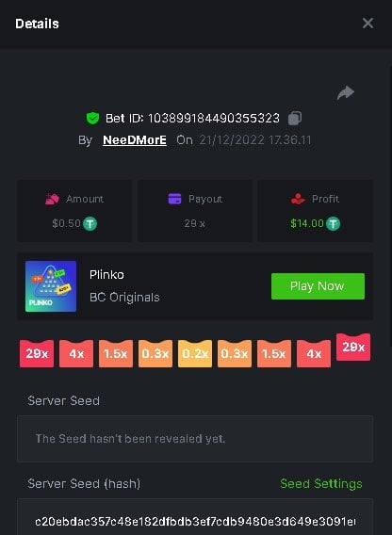The image size is (392, 535).
Task: Select the raised 29x multiplier on right
Action: (x=353, y=347)
